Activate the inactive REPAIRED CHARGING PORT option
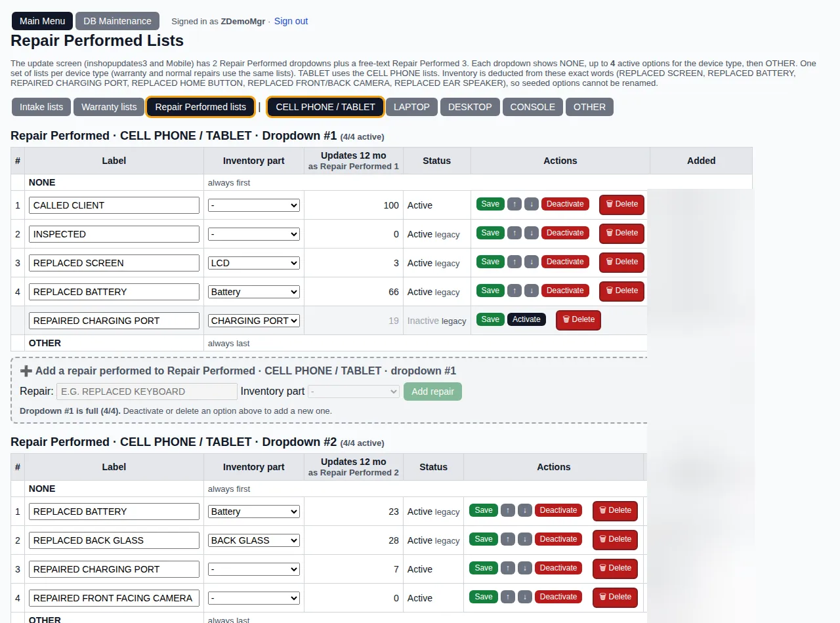The width and height of the screenshot is (840, 623). click(526, 319)
